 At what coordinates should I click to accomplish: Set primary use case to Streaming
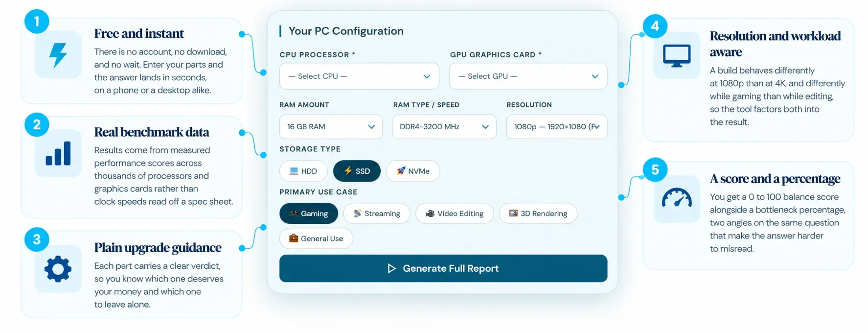pos(377,214)
